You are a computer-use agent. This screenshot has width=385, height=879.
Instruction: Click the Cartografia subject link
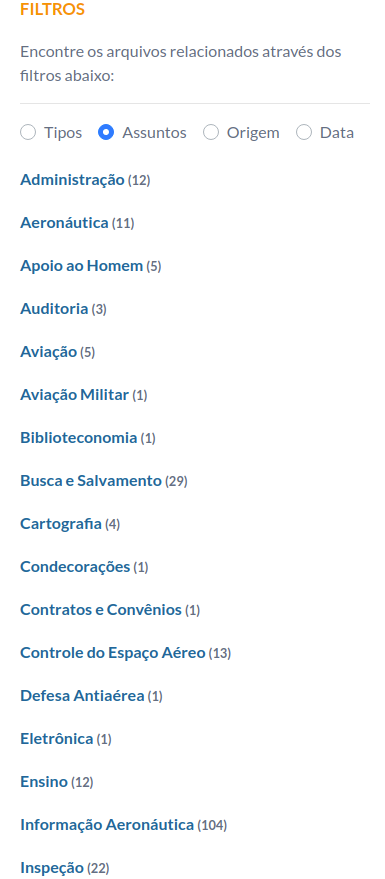tap(61, 524)
